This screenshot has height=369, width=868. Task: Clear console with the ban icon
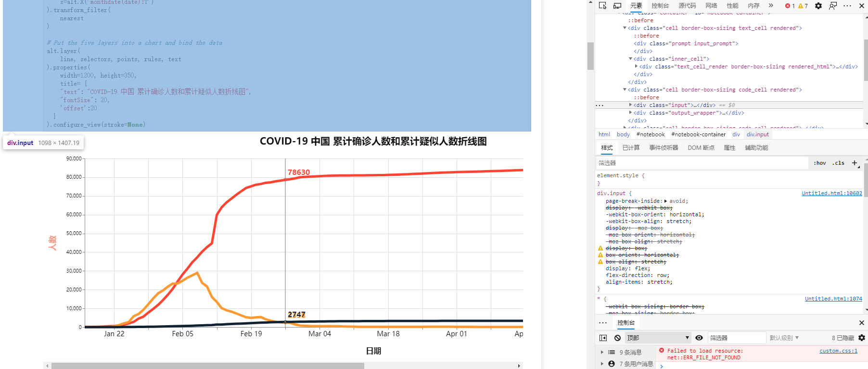[618, 338]
